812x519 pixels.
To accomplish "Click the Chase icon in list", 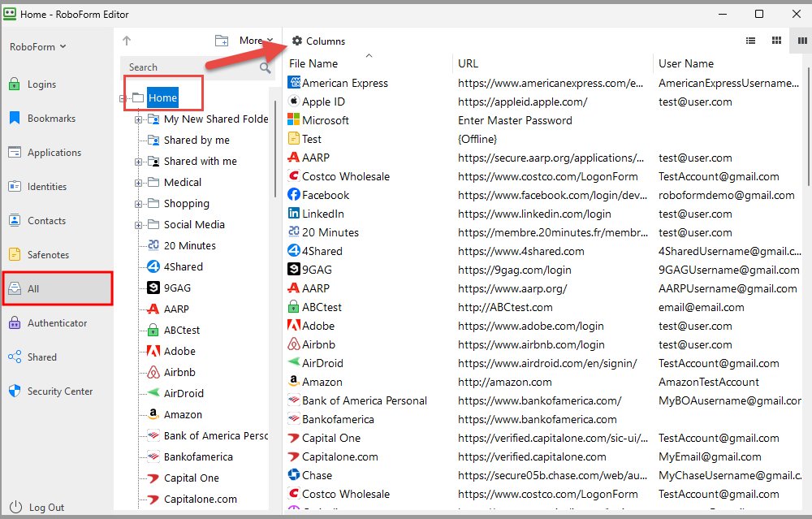I will (x=294, y=474).
